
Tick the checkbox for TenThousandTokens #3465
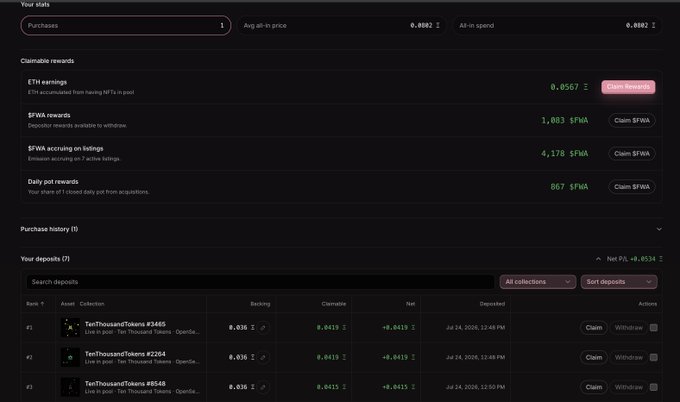point(654,327)
